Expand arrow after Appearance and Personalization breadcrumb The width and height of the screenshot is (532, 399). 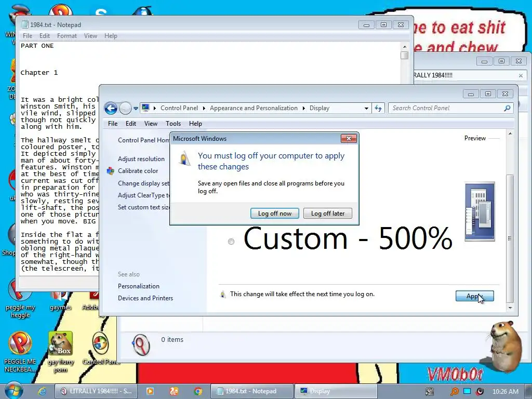303,108
